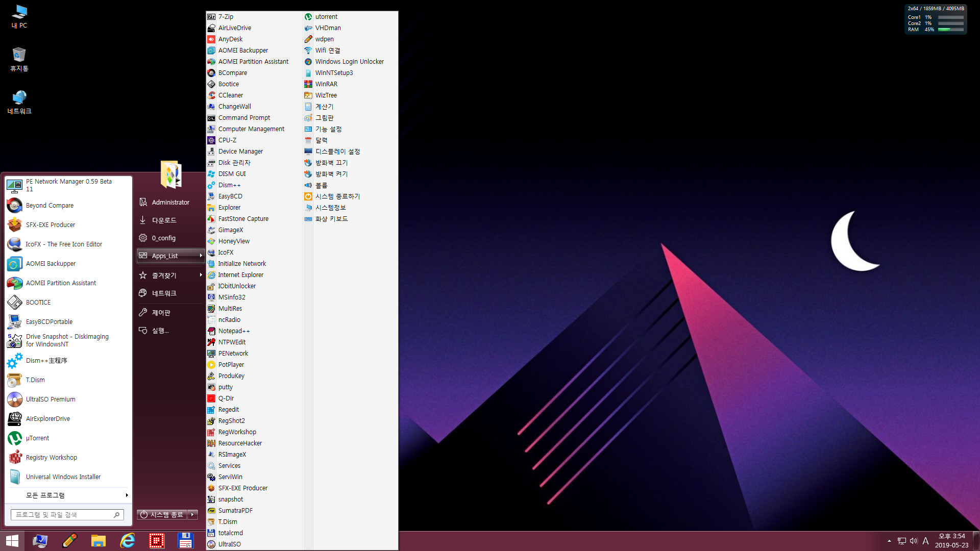Open File Explorer on the taskbar
The height and width of the screenshot is (551, 980).
[x=98, y=541]
